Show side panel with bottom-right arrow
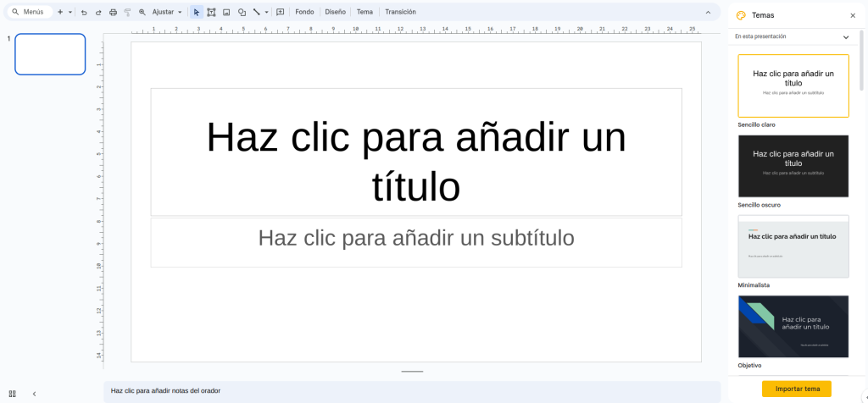Image resolution: width=868 pixels, height=403 pixels. (x=865, y=395)
